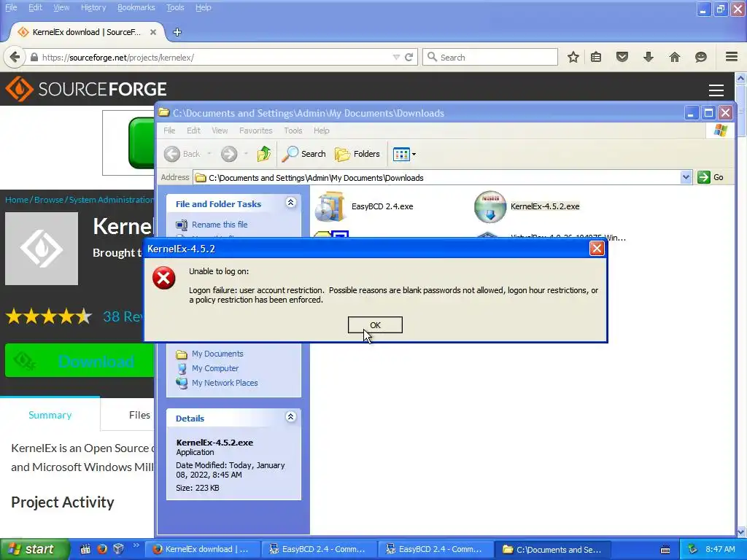Click the green Download button on SourceForge

[x=80, y=361]
